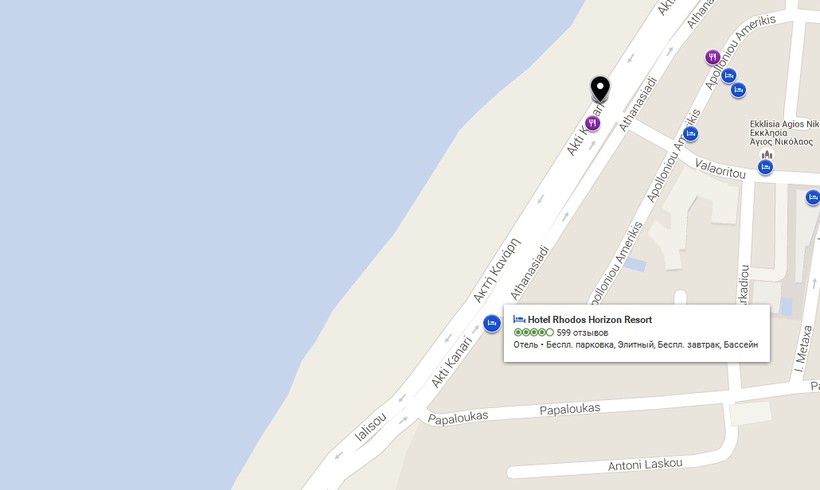Click the bed icon inside the hotel tooltip
Screen dimensions: 820x490
[x=519, y=319]
